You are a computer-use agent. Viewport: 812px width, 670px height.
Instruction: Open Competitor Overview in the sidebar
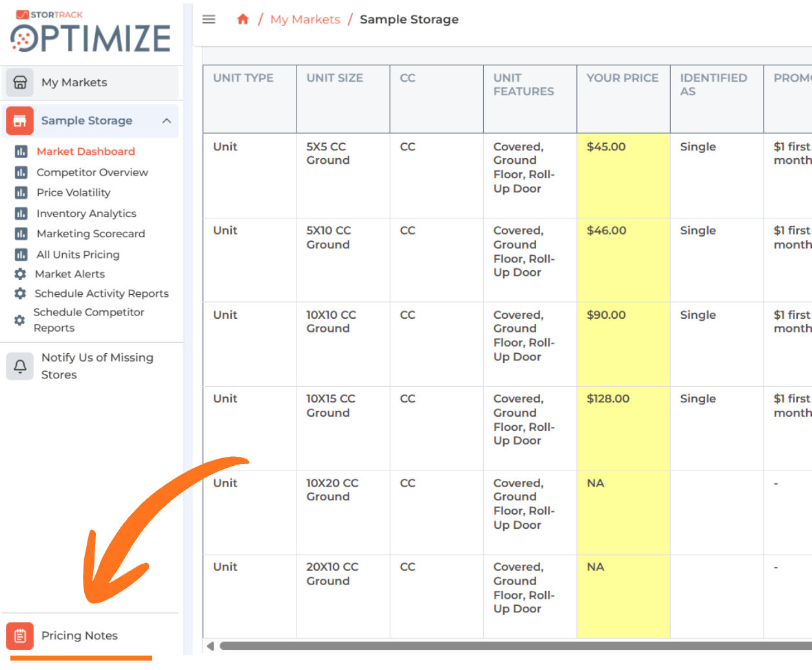92,172
